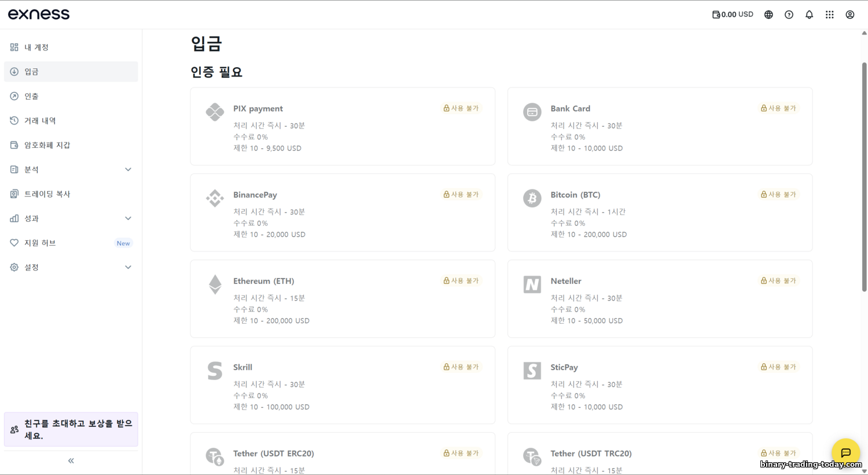Expand the 설정 menu chevron
The image size is (868, 475).
128,267
